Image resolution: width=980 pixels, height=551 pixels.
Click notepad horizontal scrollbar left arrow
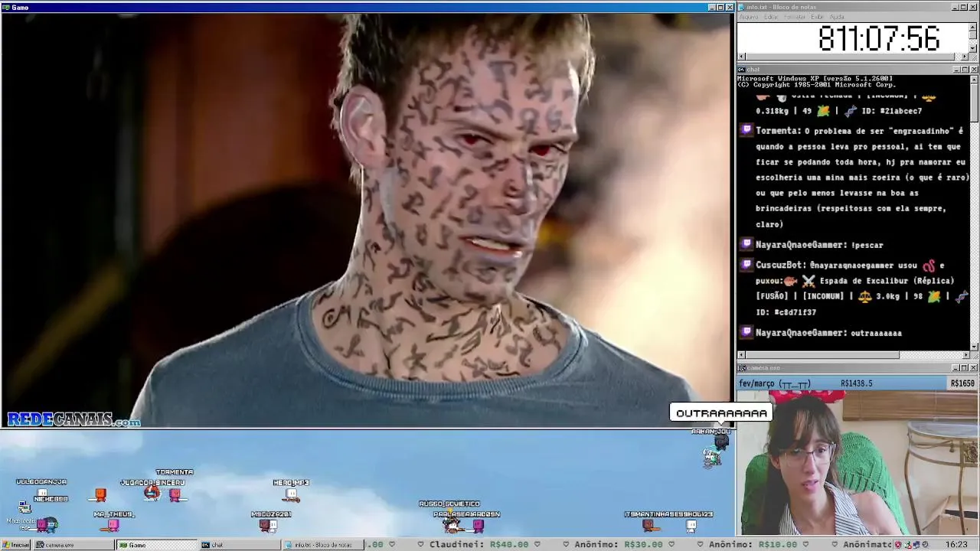(741, 57)
